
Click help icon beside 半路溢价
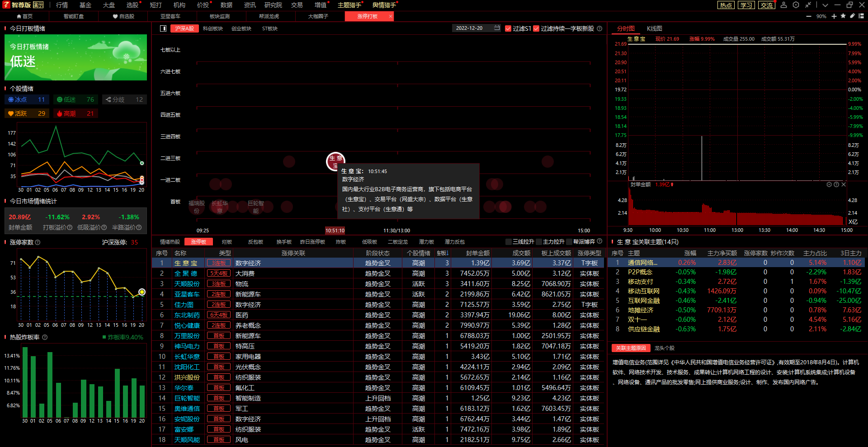[x=139, y=227]
